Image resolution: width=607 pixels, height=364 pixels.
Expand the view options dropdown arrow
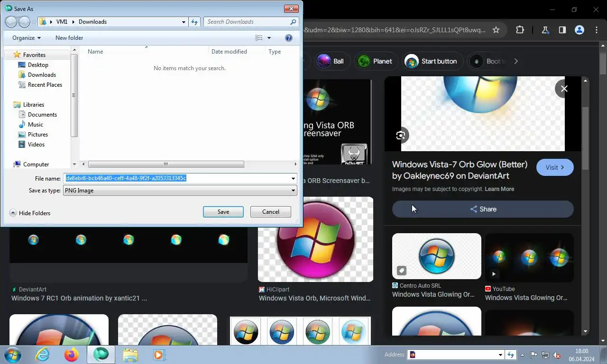point(269,38)
